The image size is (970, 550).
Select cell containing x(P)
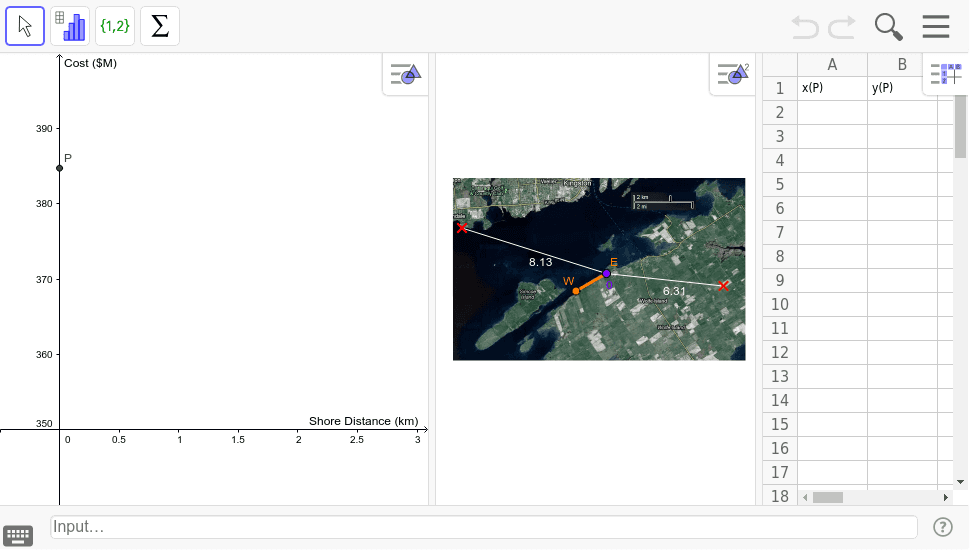coord(832,88)
